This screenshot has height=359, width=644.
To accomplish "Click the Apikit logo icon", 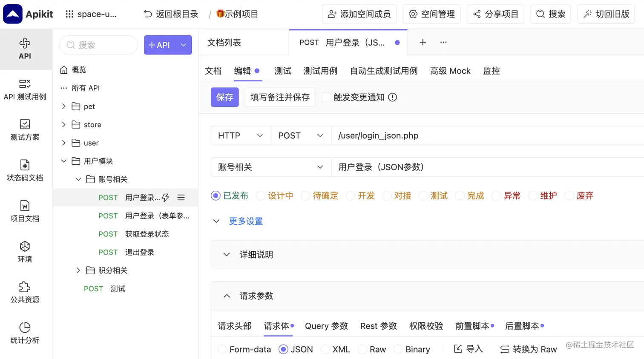I will click(x=13, y=14).
